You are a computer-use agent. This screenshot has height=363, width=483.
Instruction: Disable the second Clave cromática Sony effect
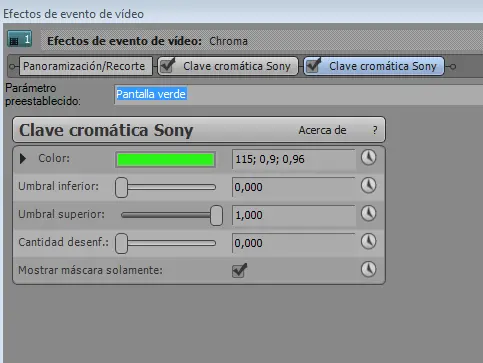coord(314,65)
